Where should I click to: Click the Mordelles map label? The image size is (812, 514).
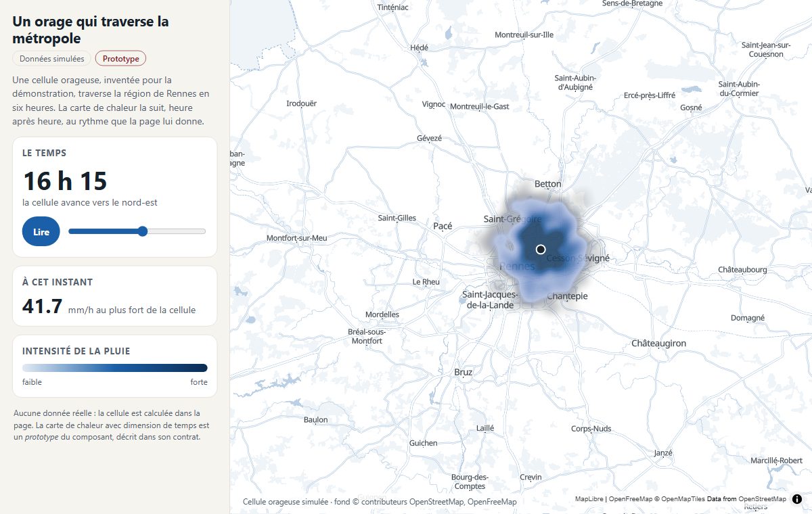[382, 314]
